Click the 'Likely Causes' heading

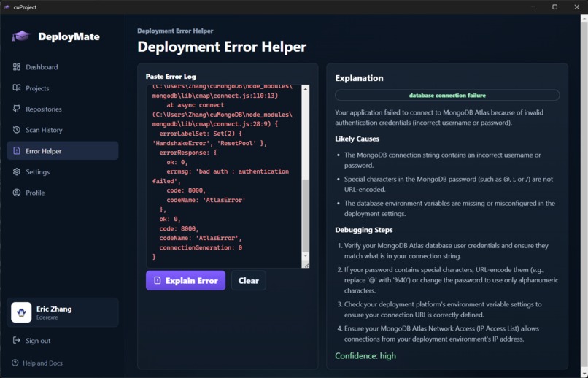(357, 139)
